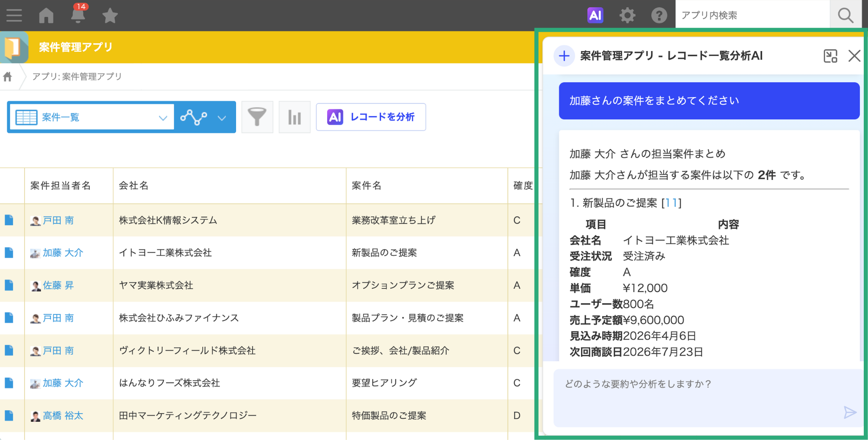
Task: Open record details for 業務改革室立ち上げ row
Action: [9, 220]
